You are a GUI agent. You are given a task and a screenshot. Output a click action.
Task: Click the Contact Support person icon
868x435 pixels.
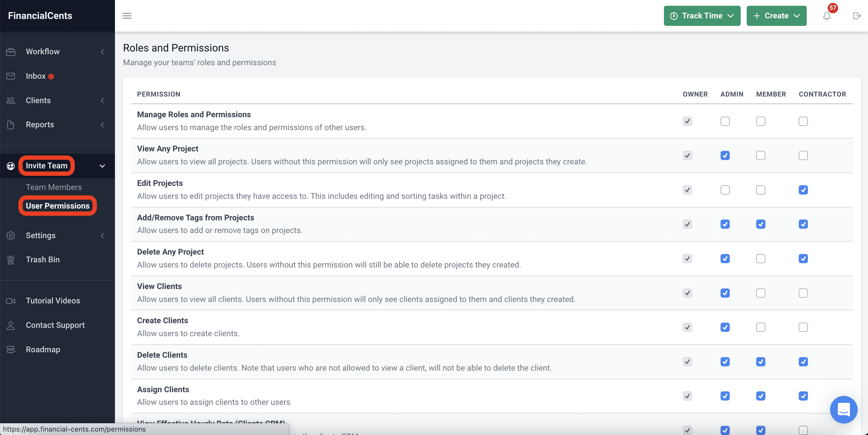[x=11, y=325]
